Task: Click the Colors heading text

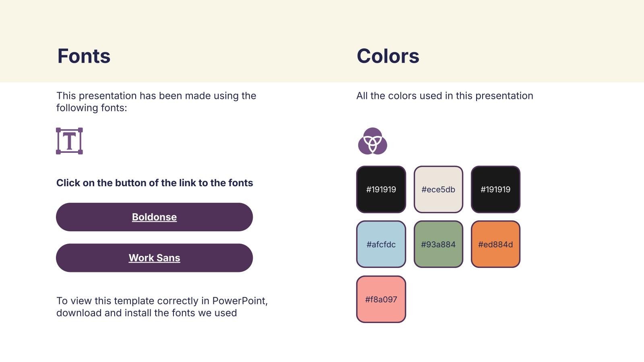Action: pos(388,56)
